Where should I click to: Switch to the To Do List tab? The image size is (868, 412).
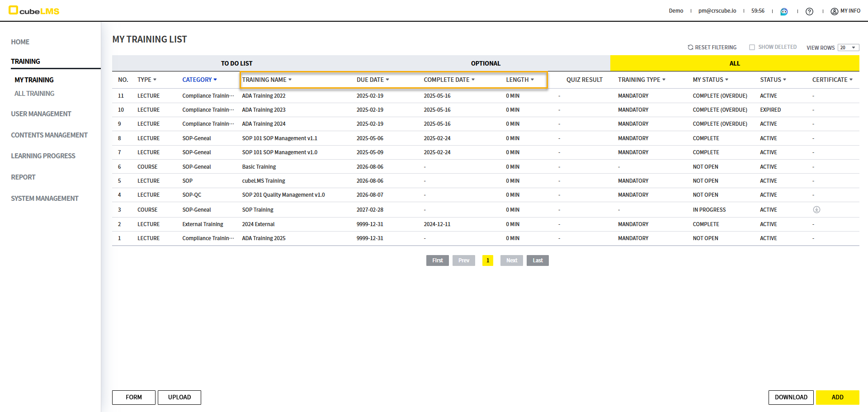click(236, 63)
